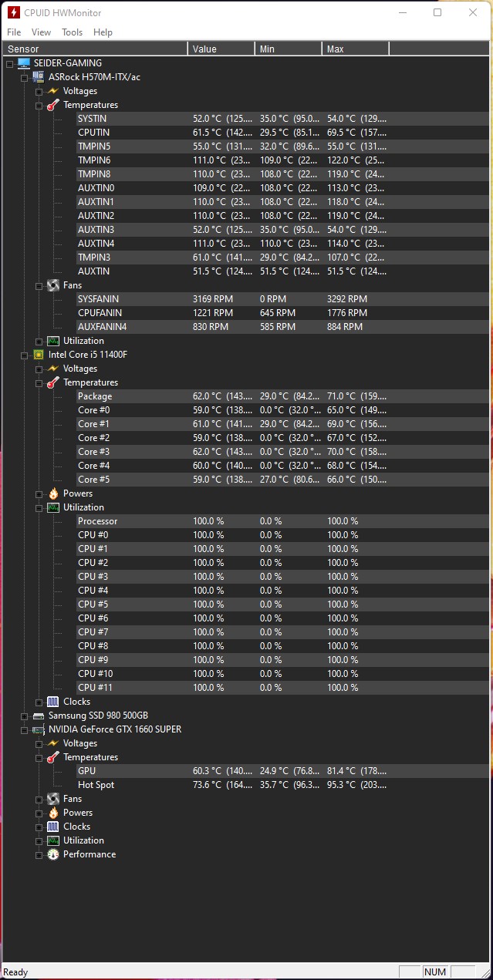
Task: Select the Powers flame icon under the CPU
Action: click(52, 493)
